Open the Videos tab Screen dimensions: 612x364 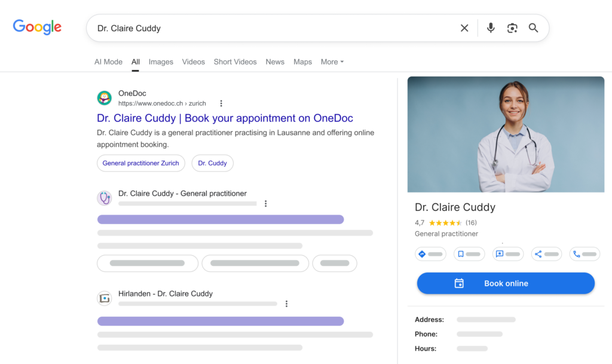193,62
